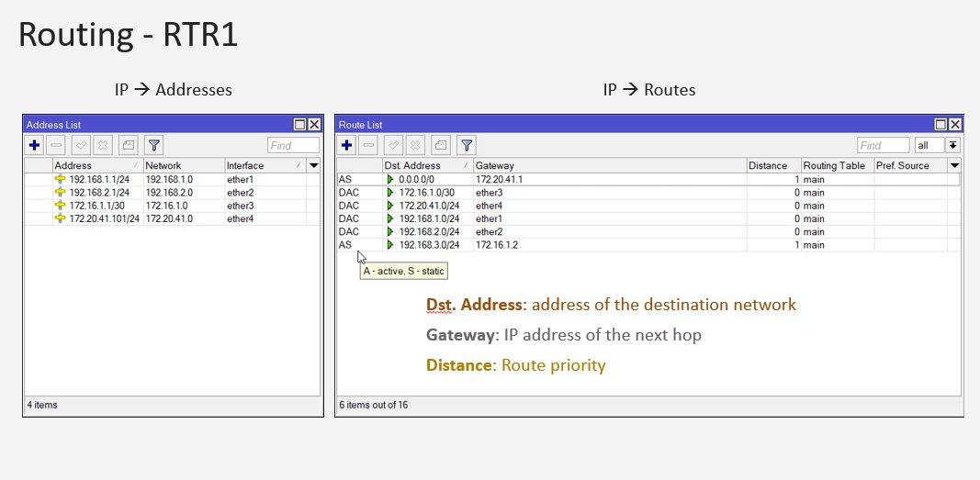Sort by Network column header
Image resolution: width=980 pixels, height=480 pixels.
coord(184,165)
